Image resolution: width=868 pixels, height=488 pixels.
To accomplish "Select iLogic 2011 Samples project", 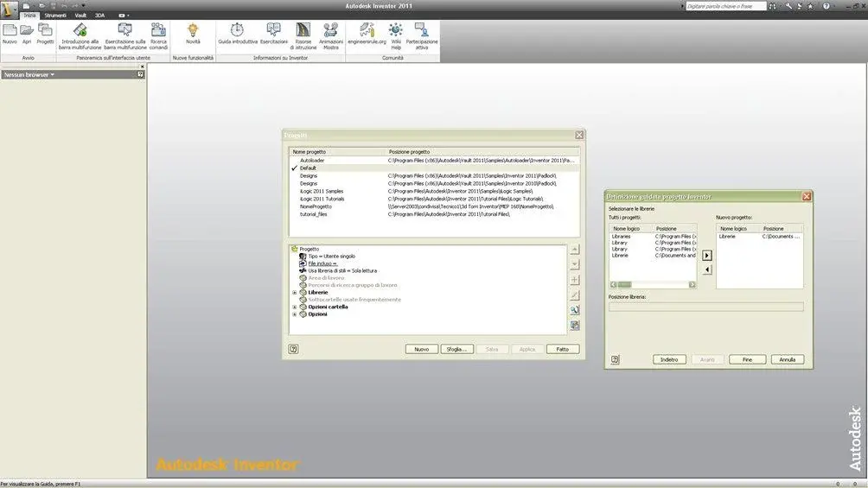I will tap(435, 192).
